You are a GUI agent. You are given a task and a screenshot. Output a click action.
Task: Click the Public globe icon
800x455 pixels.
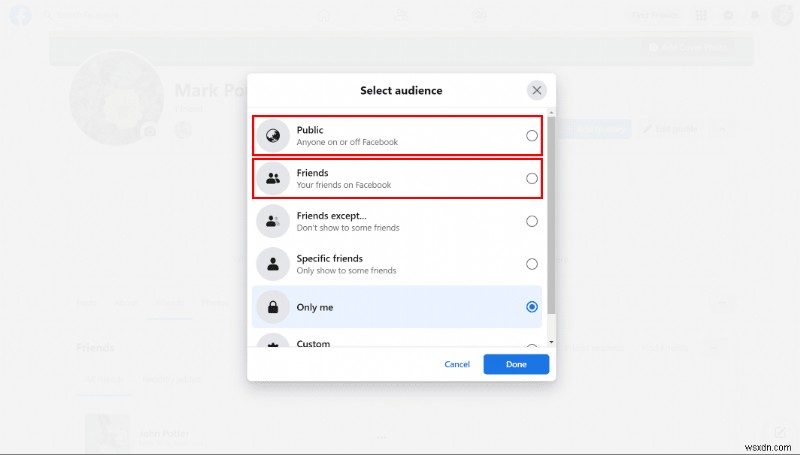pyautogui.click(x=273, y=136)
